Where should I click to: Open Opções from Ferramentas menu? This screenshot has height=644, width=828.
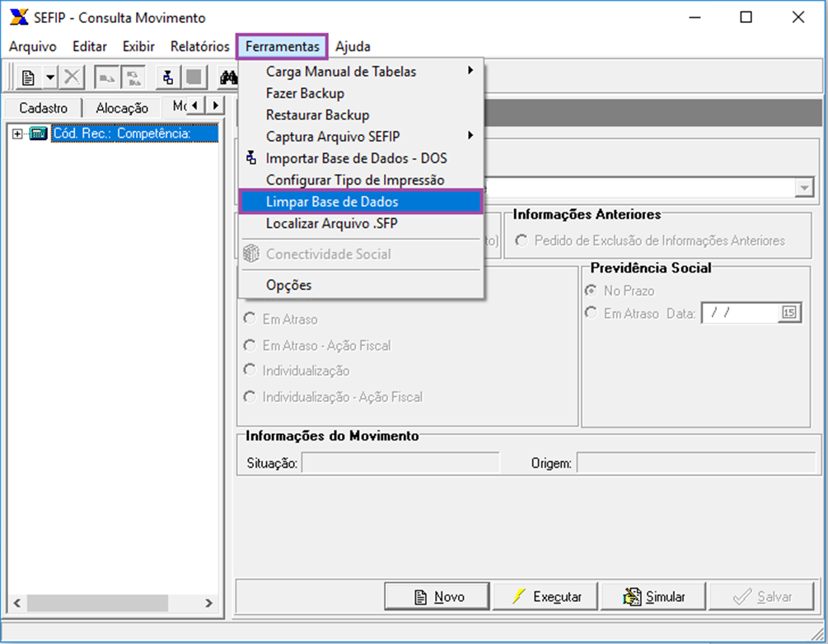point(361,285)
